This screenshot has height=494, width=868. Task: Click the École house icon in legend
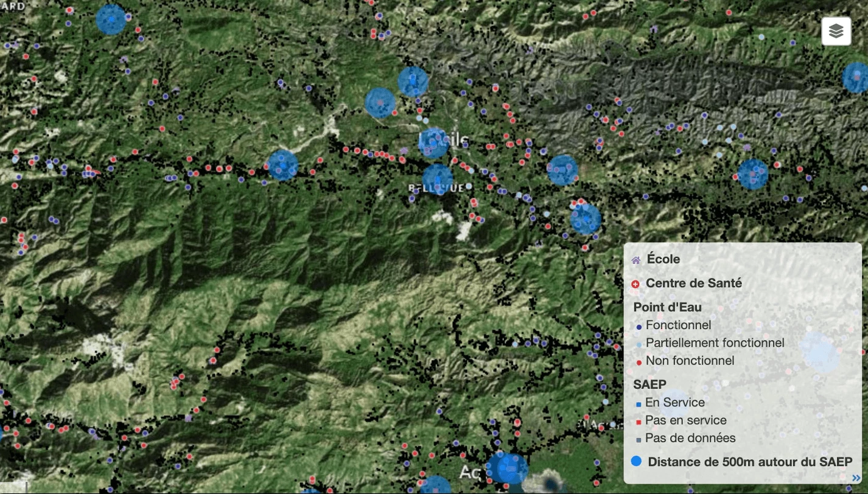(635, 260)
